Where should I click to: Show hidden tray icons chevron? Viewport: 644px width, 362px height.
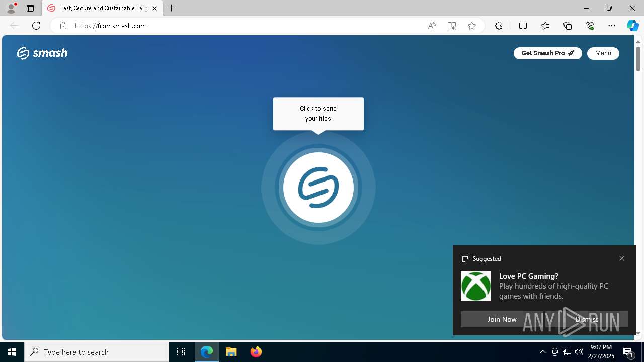[542, 352]
